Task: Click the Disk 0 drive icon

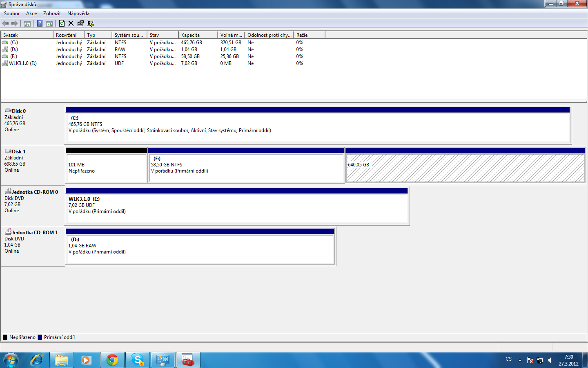Action: pyautogui.click(x=8, y=111)
